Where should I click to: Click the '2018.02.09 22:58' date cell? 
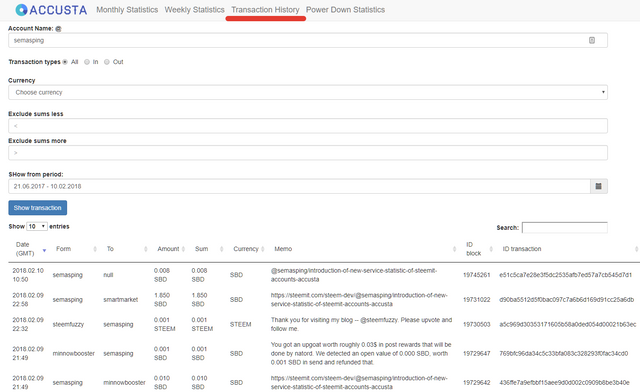coord(28,300)
